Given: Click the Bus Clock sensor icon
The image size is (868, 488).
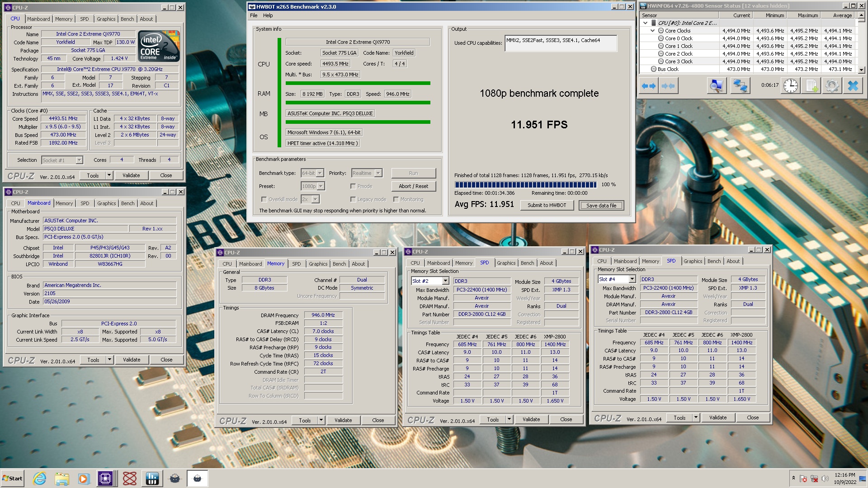Looking at the screenshot, I should [654, 69].
